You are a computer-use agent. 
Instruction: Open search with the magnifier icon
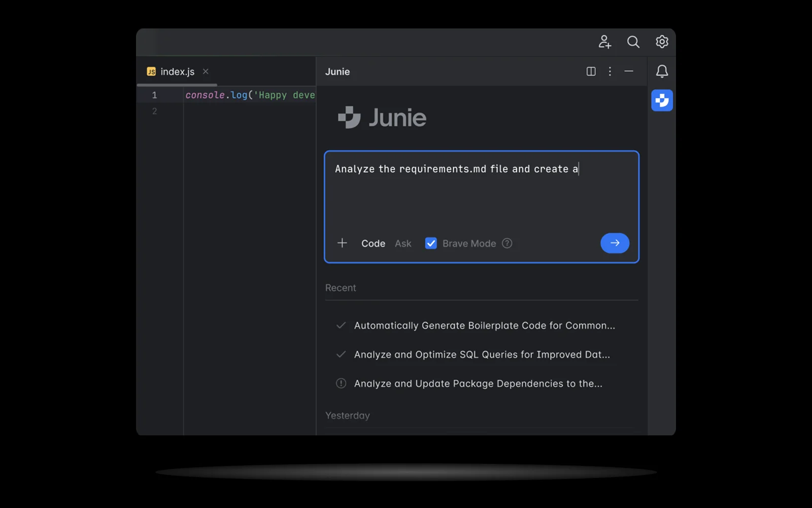pyautogui.click(x=633, y=42)
